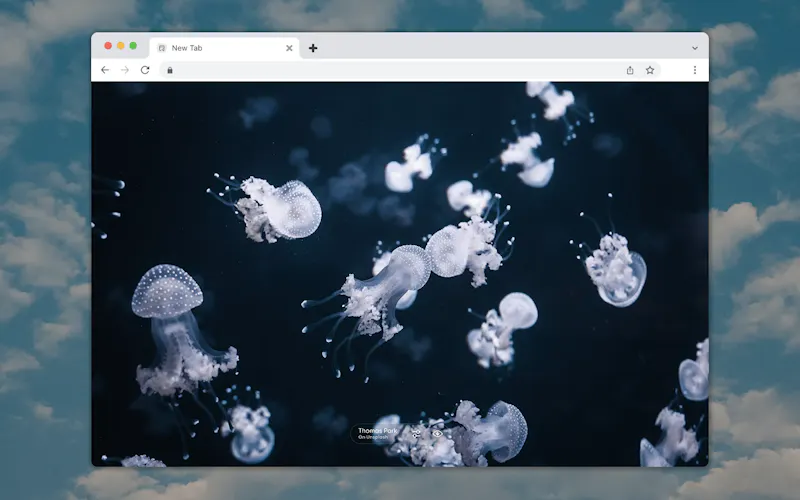Go back with the browser back arrow
The width and height of the screenshot is (800, 500).
[x=105, y=70]
